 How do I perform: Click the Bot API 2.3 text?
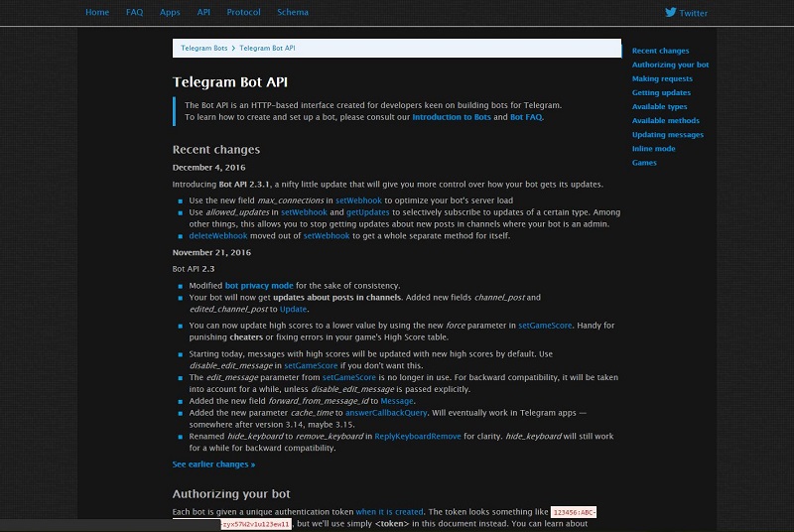[194, 269]
